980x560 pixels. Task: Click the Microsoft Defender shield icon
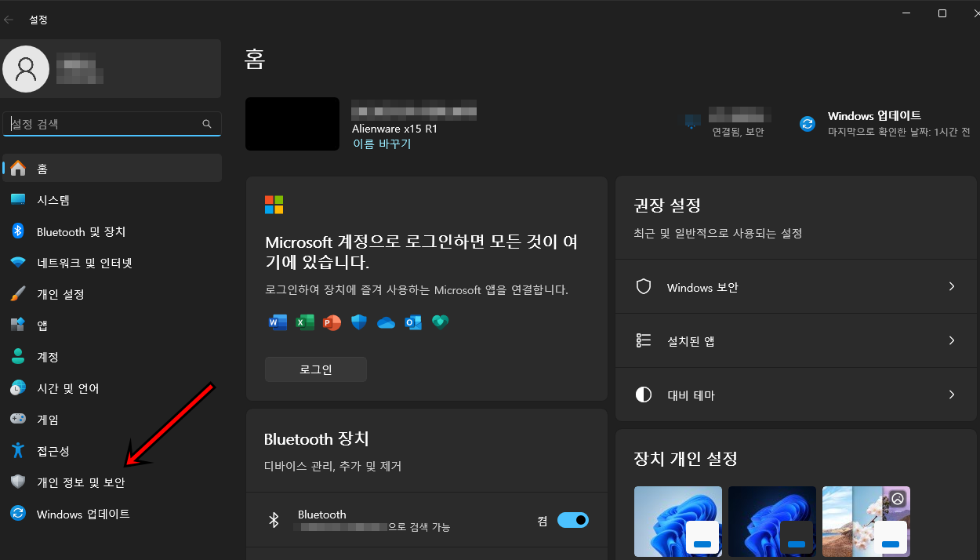pos(359,322)
